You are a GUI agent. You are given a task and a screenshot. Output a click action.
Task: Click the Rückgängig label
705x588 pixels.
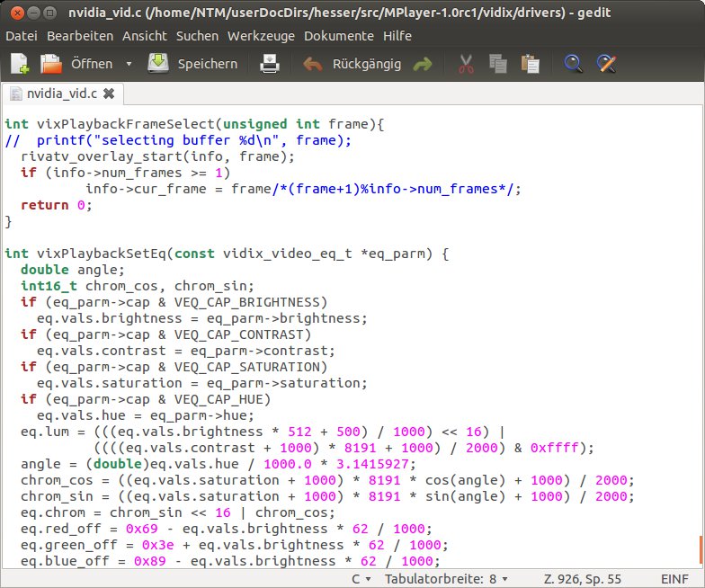tap(367, 64)
